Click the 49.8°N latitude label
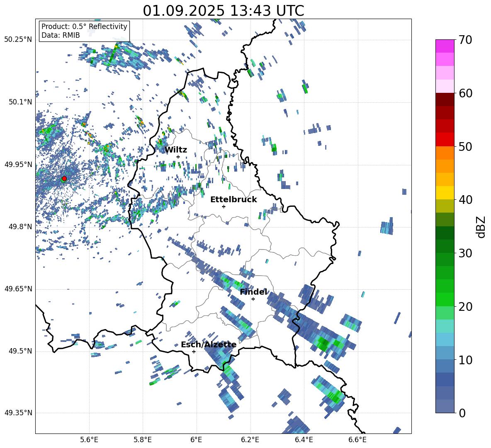 [x=20, y=227]
